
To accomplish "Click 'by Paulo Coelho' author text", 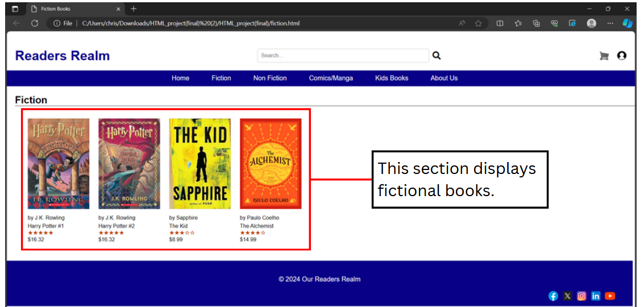I will tap(259, 218).
